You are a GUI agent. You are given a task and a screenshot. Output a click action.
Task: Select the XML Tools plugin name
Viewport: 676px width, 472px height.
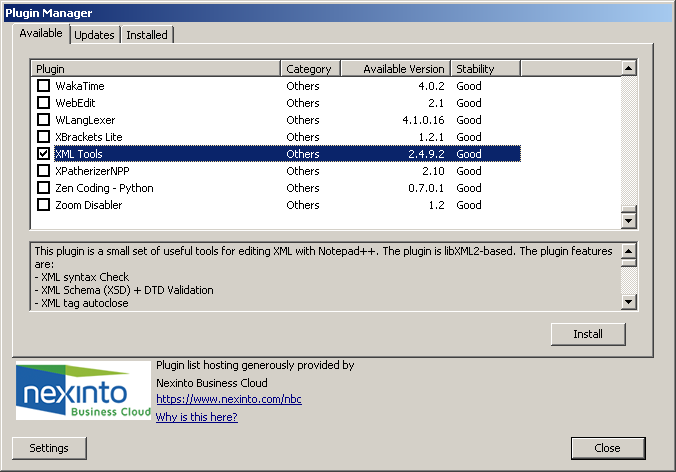[x=78, y=154]
